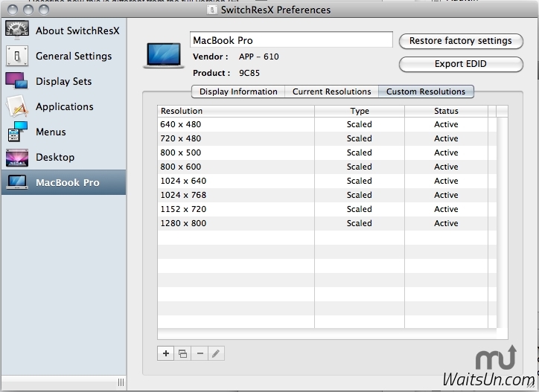This screenshot has height=392, width=539.
Task: Remove resolution with the minus button
Action: coord(200,353)
